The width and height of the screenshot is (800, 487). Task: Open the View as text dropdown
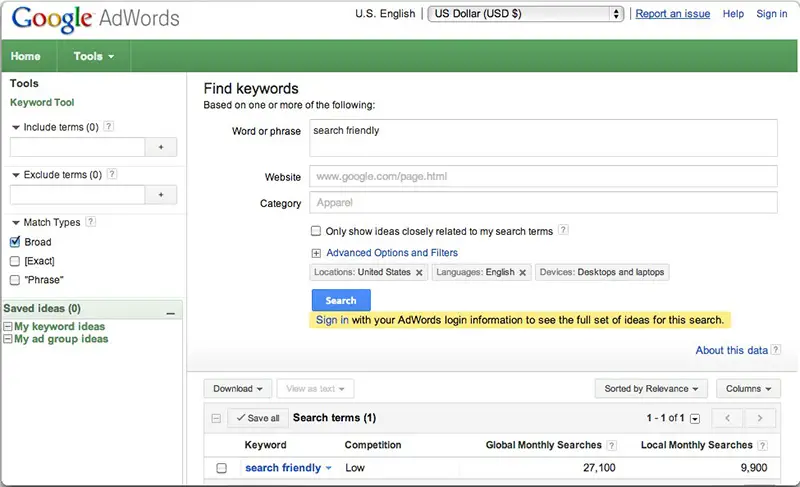coord(315,389)
